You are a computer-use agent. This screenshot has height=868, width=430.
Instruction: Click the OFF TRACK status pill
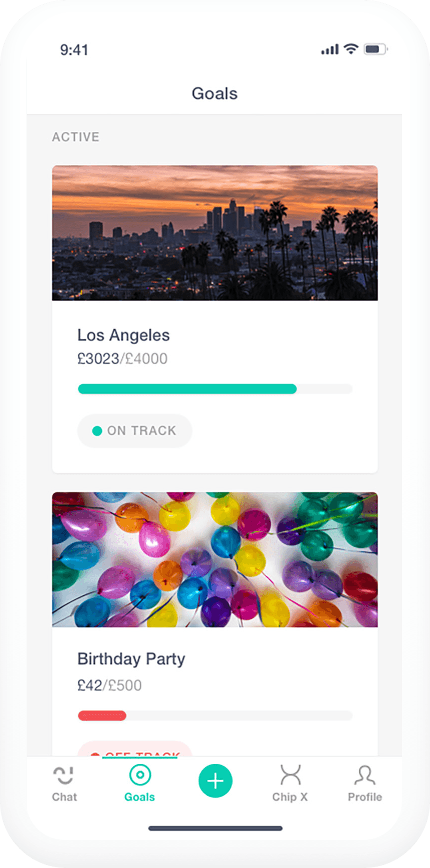[135, 750]
